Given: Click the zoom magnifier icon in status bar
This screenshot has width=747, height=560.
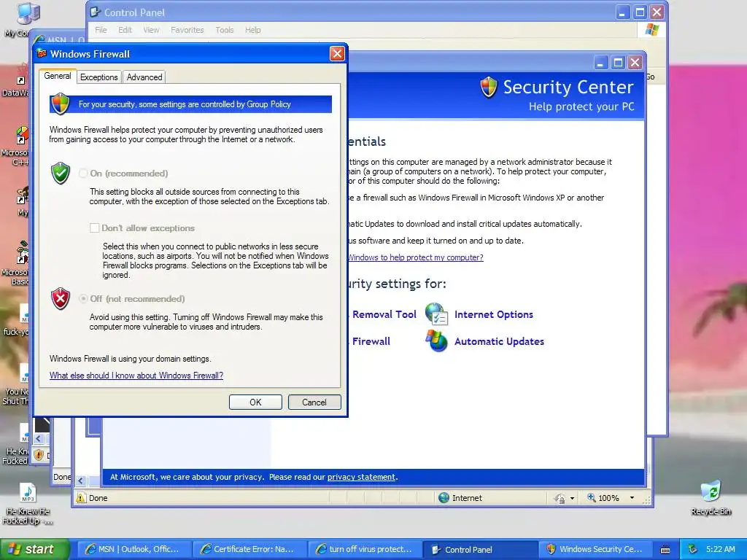Looking at the screenshot, I should (x=591, y=497).
